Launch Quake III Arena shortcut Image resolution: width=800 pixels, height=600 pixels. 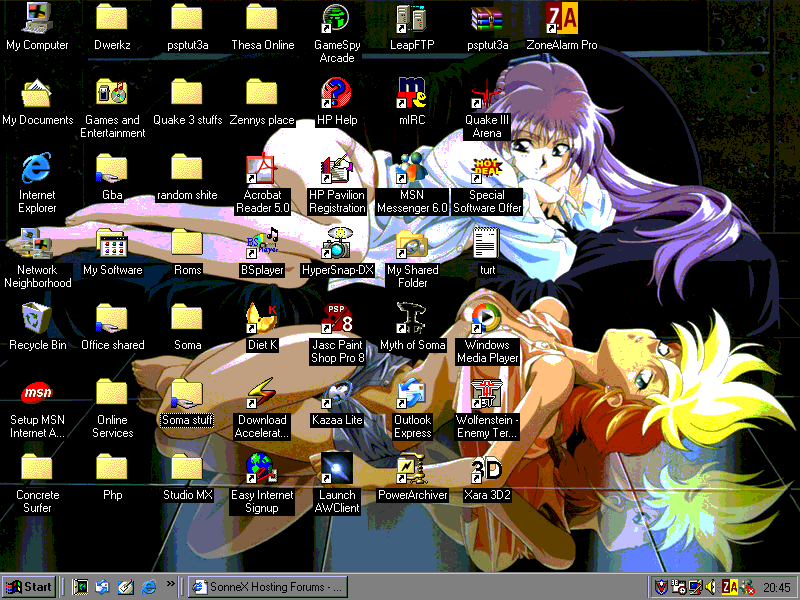point(487,93)
